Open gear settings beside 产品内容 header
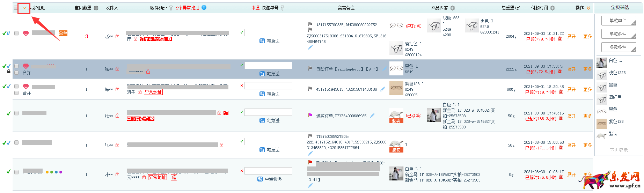Viewport: 644px width, 193px height. pos(453,8)
